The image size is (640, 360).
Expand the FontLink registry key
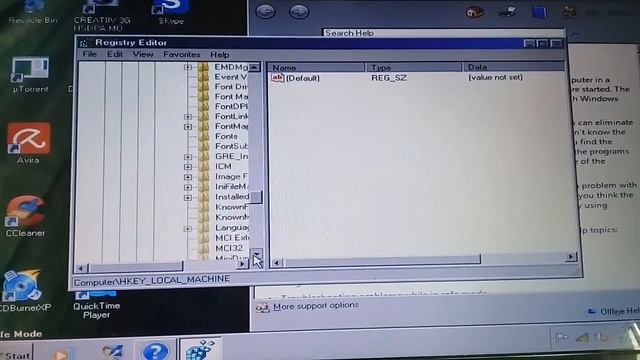pyautogui.click(x=188, y=117)
